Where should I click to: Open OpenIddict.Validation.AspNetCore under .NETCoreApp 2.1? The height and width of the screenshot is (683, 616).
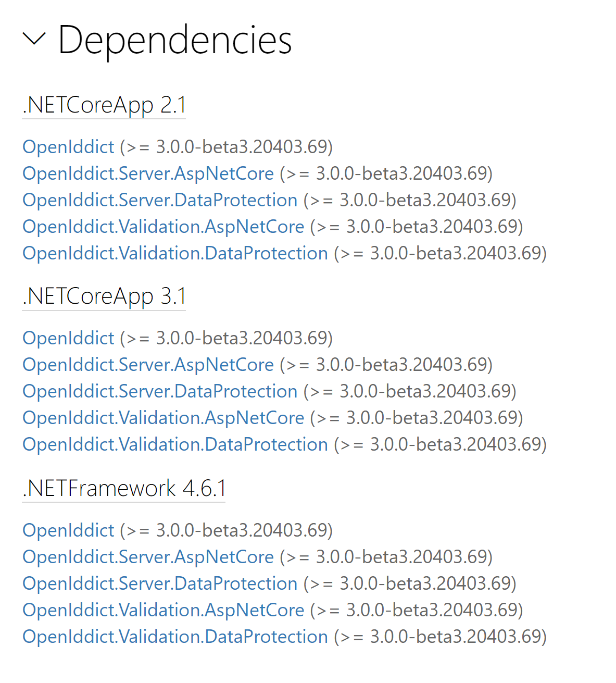[163, 227]
